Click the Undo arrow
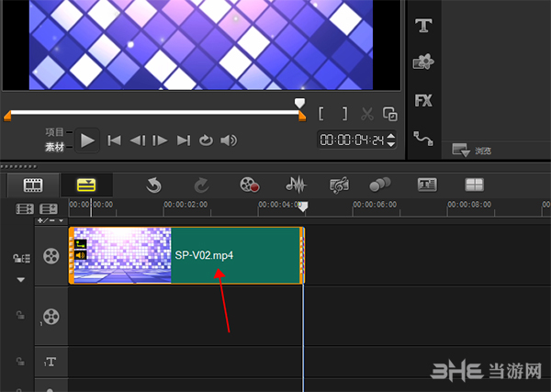 click(x=153, y=185)
